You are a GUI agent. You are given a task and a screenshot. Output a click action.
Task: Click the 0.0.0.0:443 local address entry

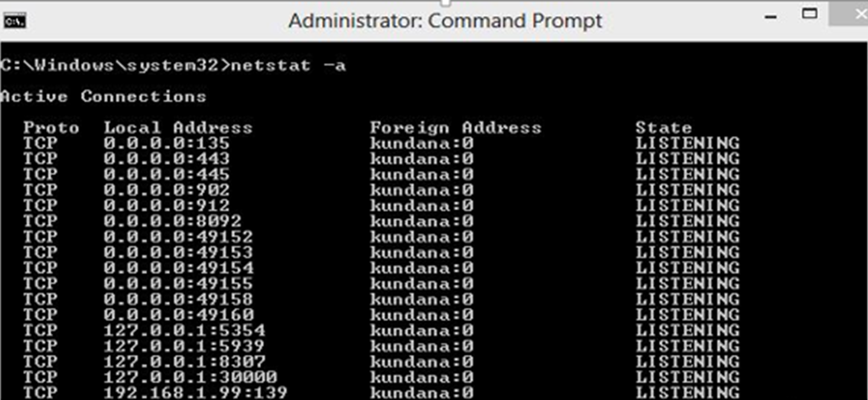166,159
